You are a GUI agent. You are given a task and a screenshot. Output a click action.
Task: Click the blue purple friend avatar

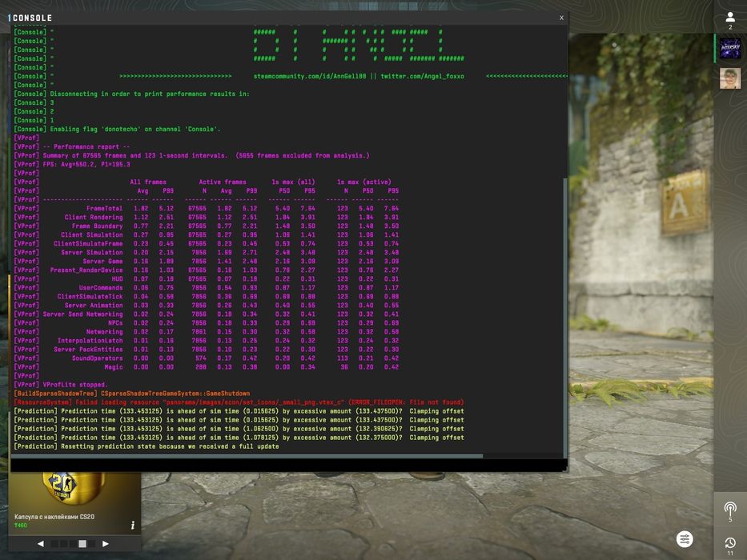[x=730, y=49]
